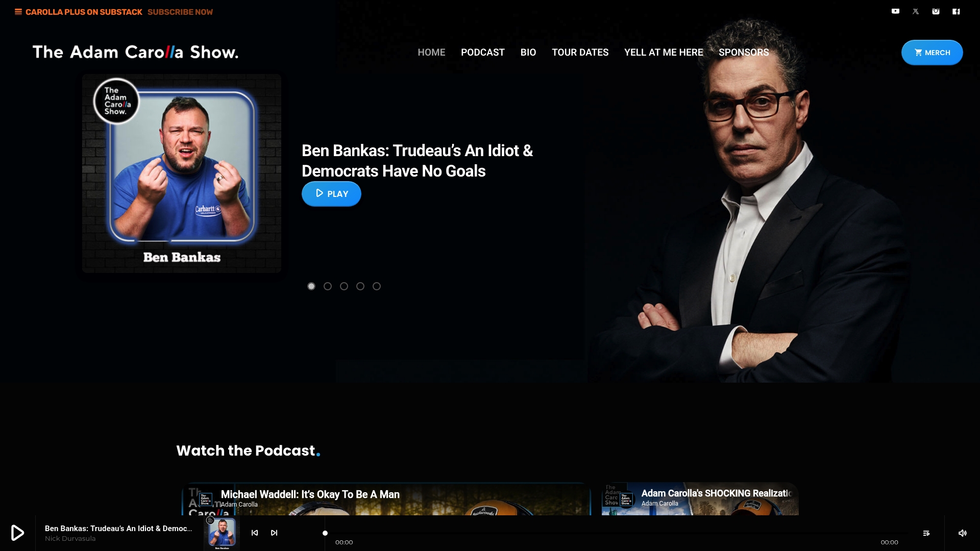This screenshot has height=551, width=980.
Task: Click the audio progress slider handle
Action: click(x=325, y=533)
